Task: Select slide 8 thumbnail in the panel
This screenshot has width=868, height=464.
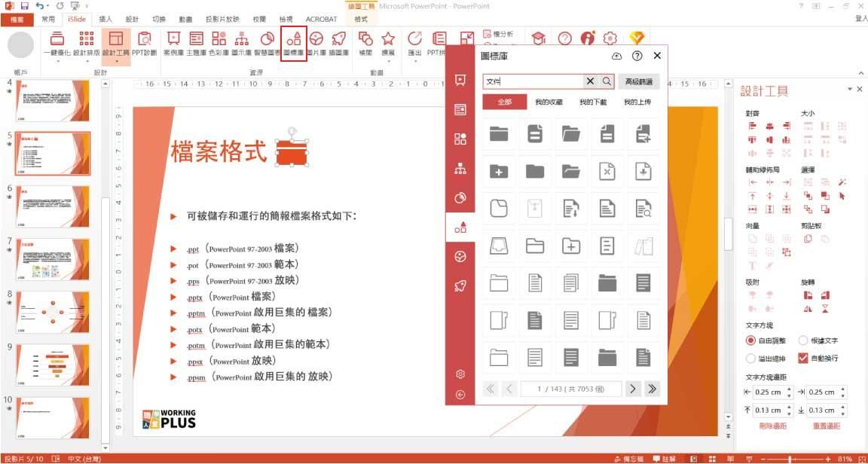Action: pos(51,312)
